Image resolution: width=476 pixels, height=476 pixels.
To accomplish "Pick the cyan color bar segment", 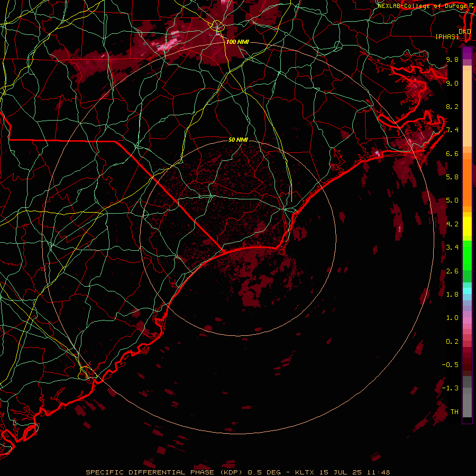I will (x=467, y=291).
